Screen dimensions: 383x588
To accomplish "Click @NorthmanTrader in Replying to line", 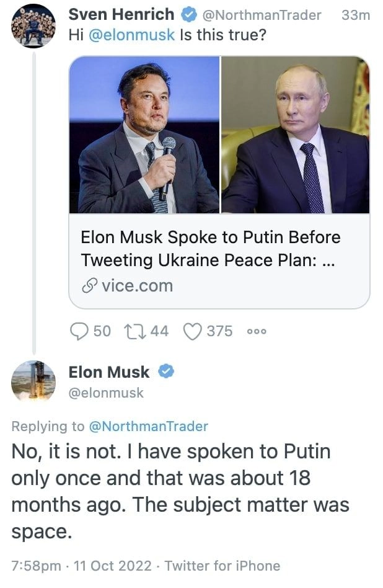I will [x=148, y=426].
